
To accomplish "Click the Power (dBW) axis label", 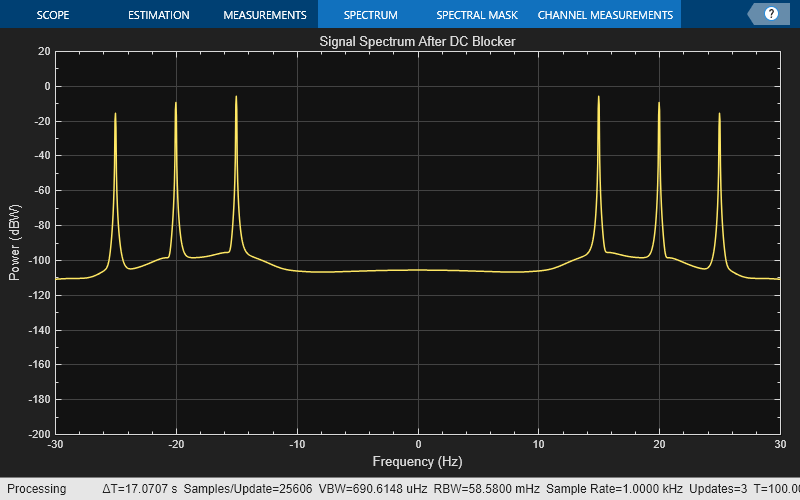I will (x=14, y=242).
